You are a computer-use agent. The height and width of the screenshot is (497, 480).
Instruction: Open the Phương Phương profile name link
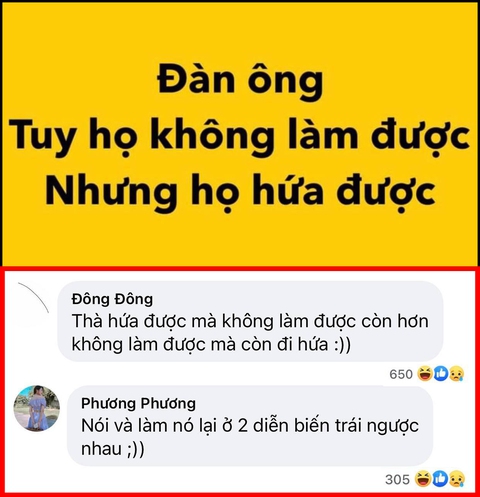[138, 403]
